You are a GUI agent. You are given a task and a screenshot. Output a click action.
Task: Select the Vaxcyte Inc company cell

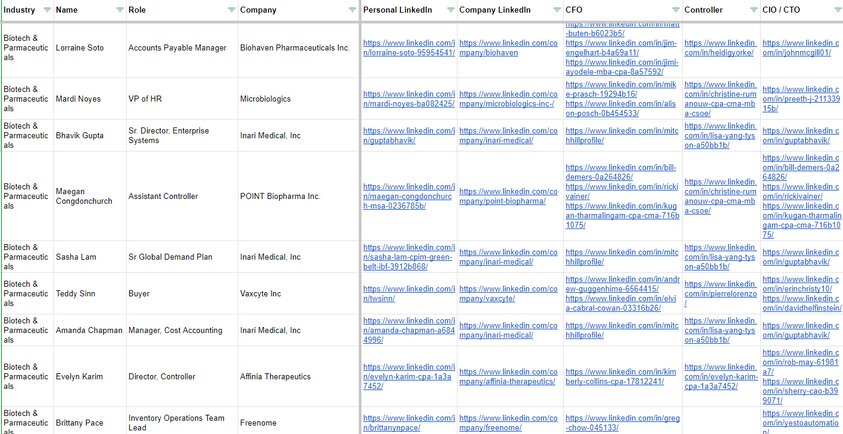(x=298, y=294)
